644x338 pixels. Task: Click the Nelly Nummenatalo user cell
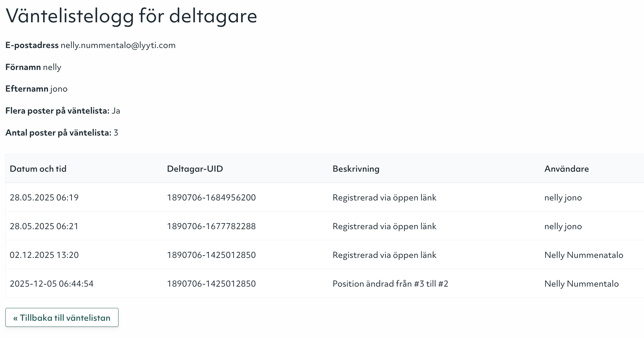pyautogui.click(x=584, y=255)
